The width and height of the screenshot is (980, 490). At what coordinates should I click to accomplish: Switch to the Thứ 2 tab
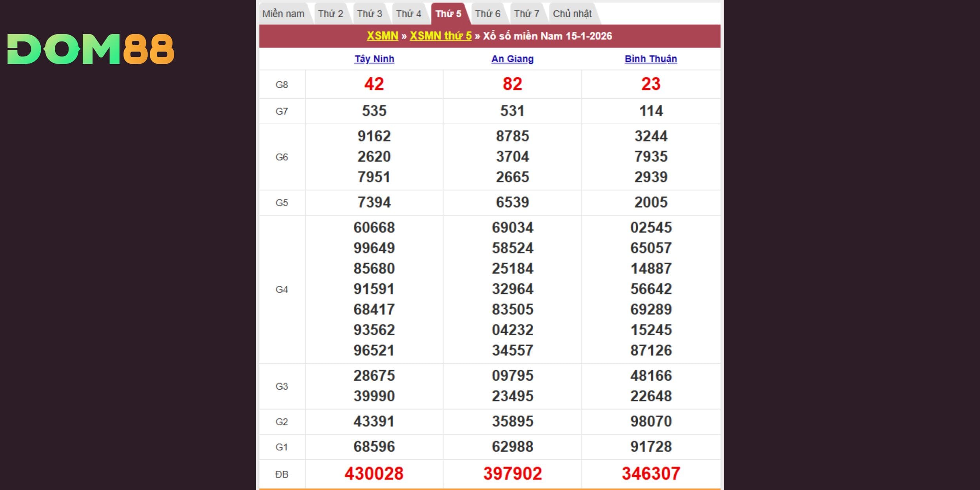pos(330,14)
